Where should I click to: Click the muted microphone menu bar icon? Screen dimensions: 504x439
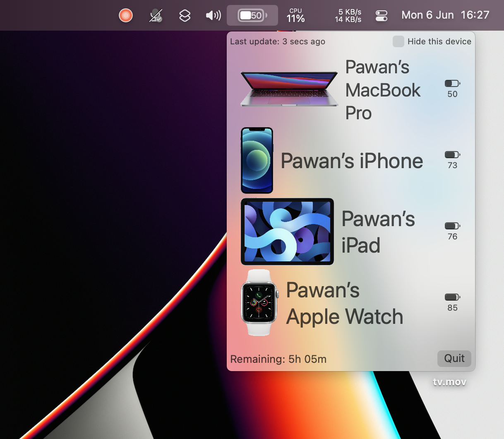pos(156,15)
